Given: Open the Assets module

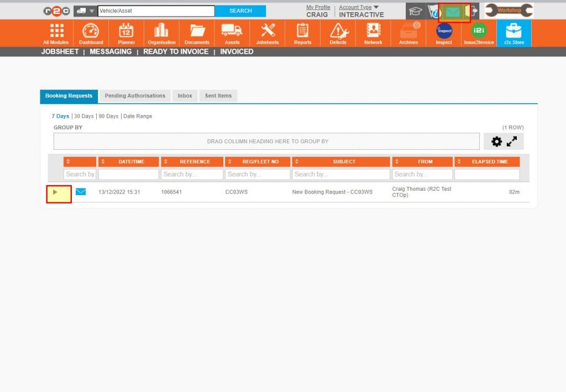Looking at the screenshot, I should point(232,32).
